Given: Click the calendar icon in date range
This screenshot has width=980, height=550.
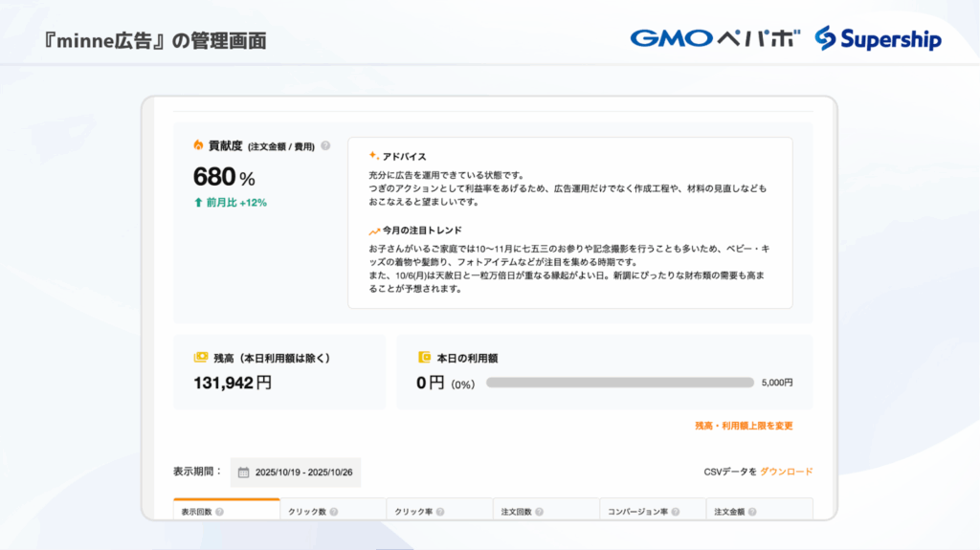Looking at the screenshot, I should tap(243, 473).
